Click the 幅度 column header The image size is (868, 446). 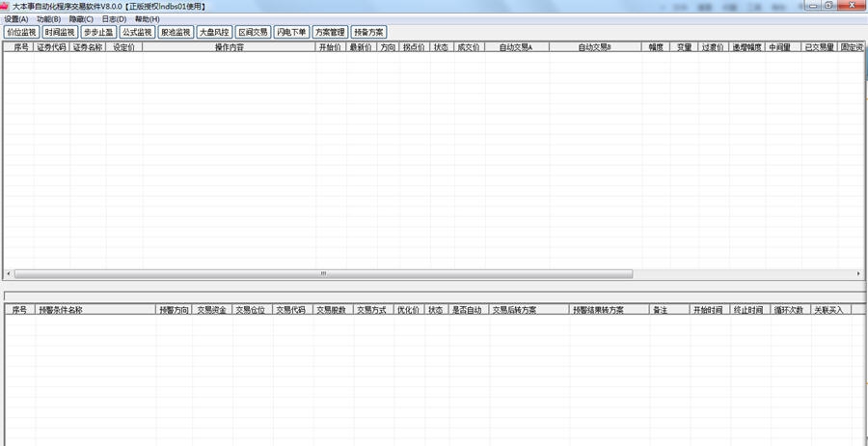[656, 47]
